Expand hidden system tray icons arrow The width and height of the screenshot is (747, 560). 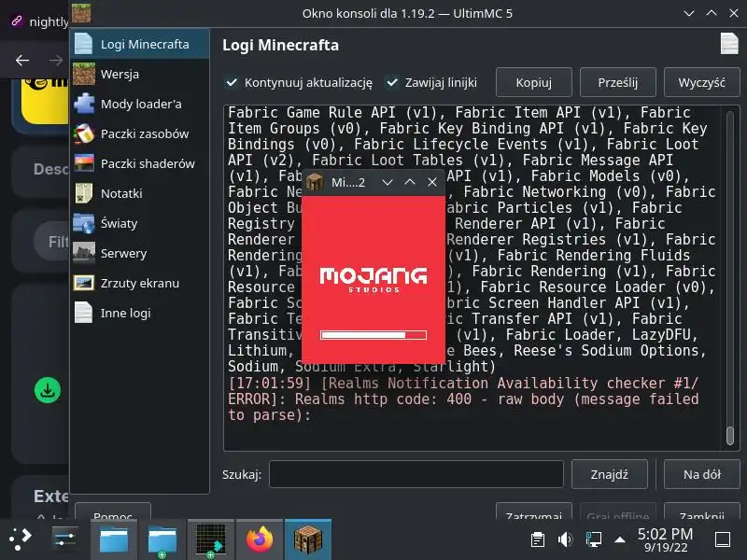620,539
